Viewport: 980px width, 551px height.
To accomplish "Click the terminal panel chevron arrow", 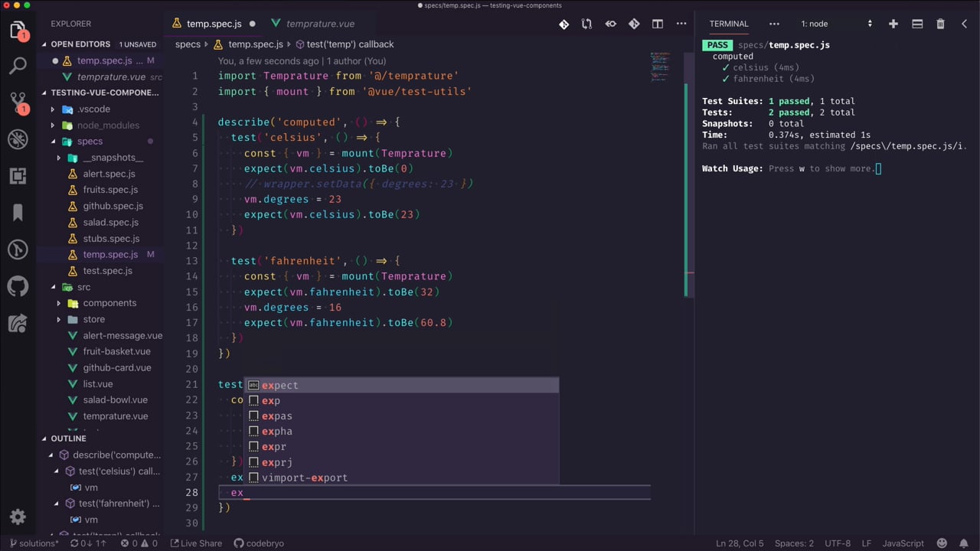I will (x=964, y=24).
